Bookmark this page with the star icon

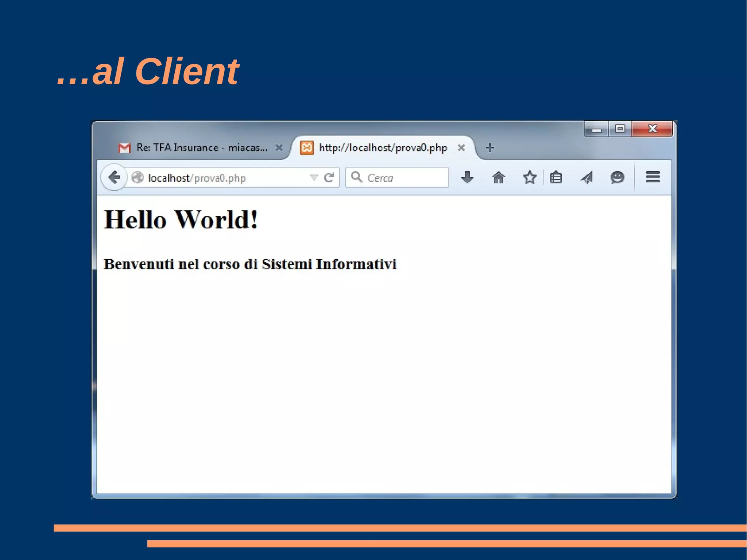[x=530, y=177]
